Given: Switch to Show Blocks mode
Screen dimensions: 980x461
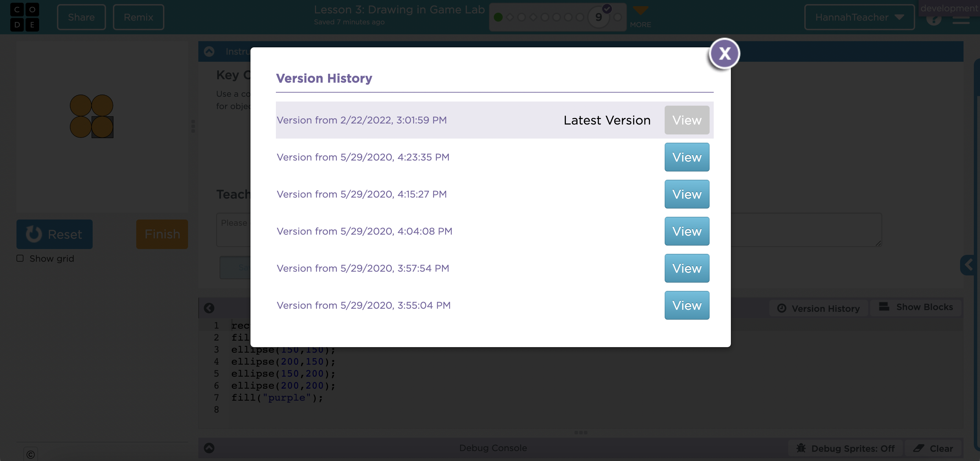Looking at the screenshot, I should pos(916,307).
